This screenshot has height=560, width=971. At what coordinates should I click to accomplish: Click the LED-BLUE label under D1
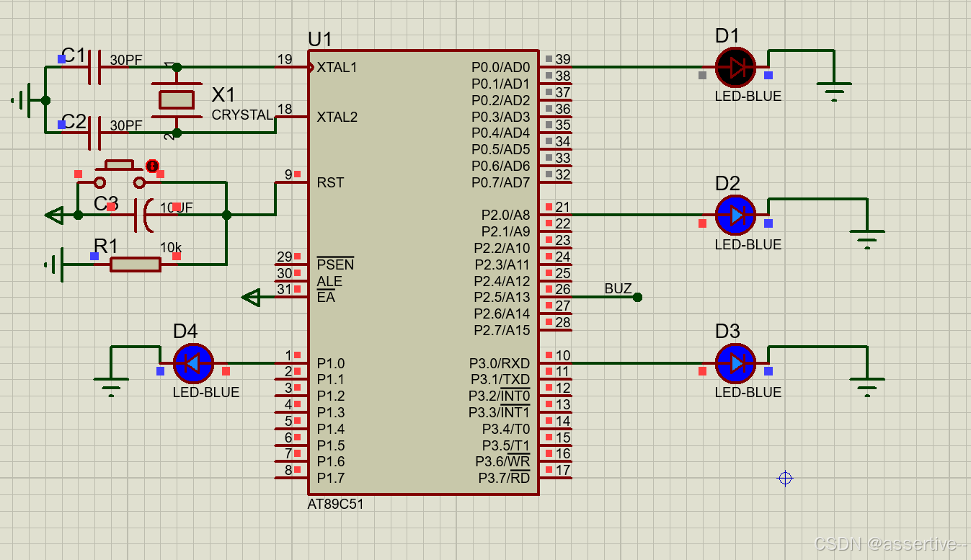pos(748,97)
